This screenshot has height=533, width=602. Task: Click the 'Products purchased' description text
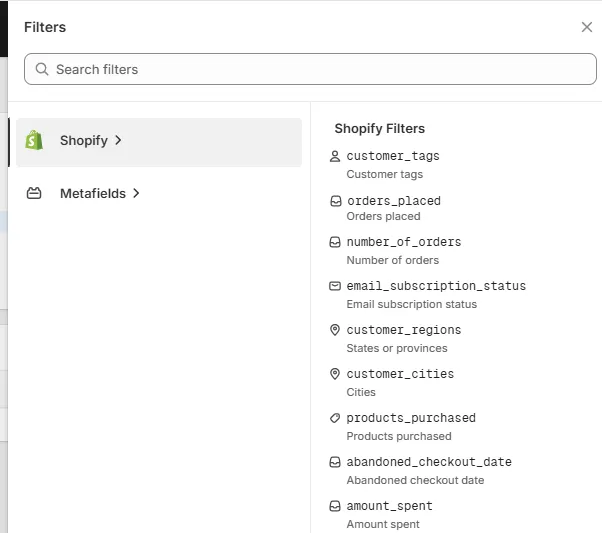[x=399, y=436]
